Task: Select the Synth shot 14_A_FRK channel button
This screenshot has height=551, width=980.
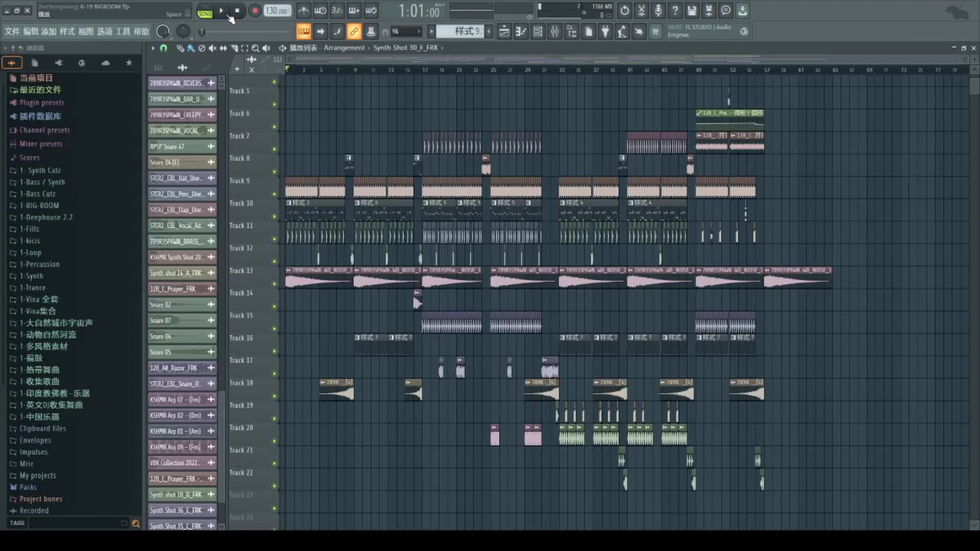Action: pos(176,273)
